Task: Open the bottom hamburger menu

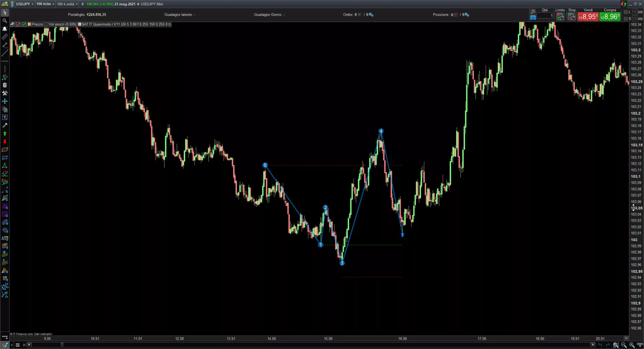Action: tap(18, 345)
